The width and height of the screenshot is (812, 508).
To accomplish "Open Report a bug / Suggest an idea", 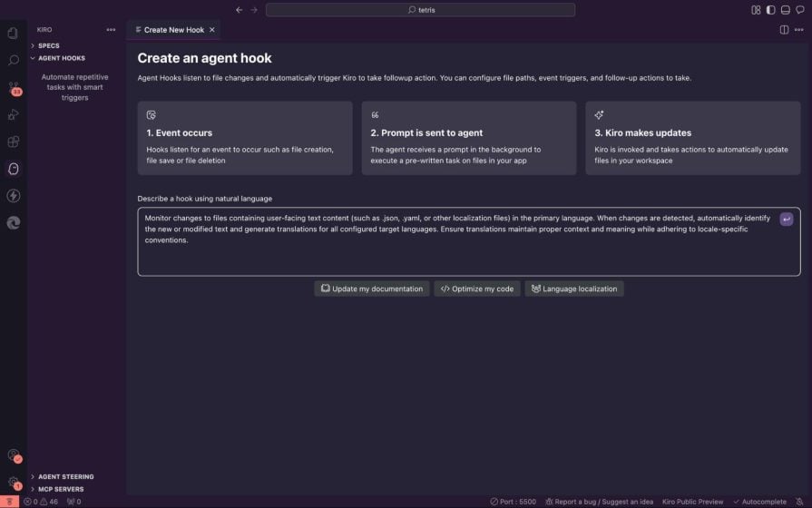I will tap(599, 502).
